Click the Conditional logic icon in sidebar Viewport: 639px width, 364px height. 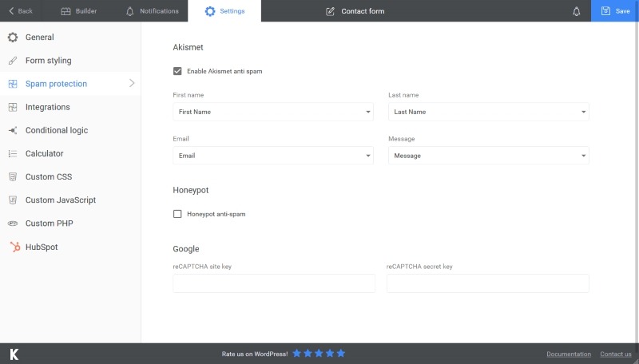coord(13,130)
